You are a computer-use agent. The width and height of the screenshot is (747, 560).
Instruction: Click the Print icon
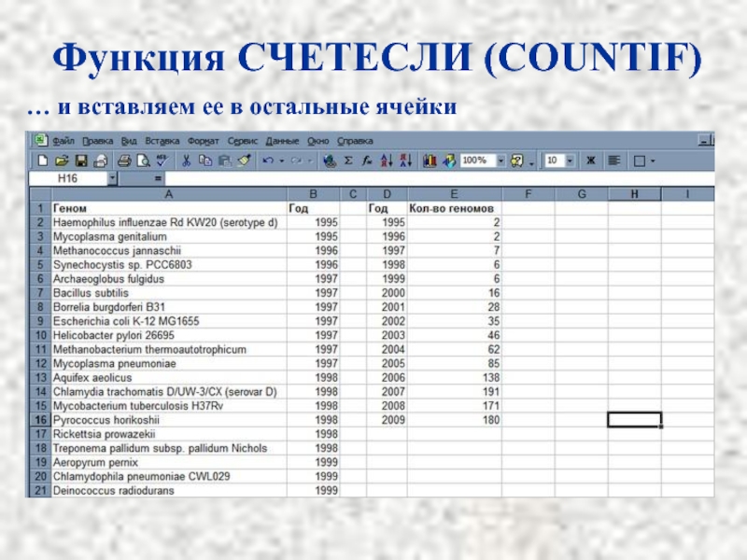[x=124, y=161]
